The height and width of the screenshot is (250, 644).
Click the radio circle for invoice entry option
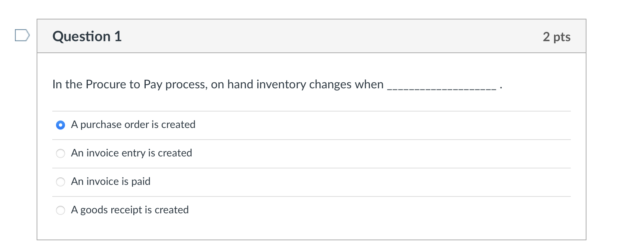point(61,153)
